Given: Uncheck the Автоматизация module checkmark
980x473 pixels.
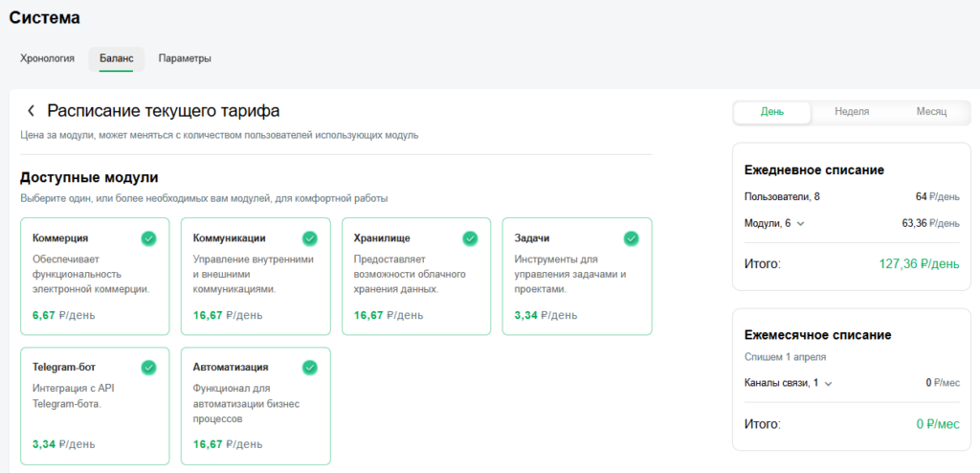Looking at the screenshot, I should [x=309, y=367].
